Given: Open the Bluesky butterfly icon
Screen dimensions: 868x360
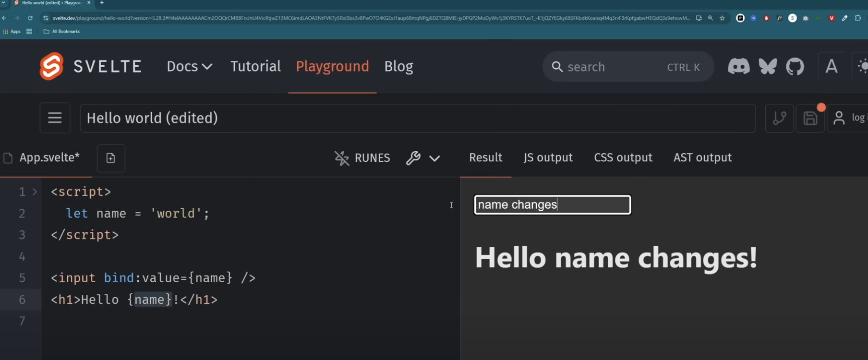Looking at the screenshot, I should pos(768,66).
